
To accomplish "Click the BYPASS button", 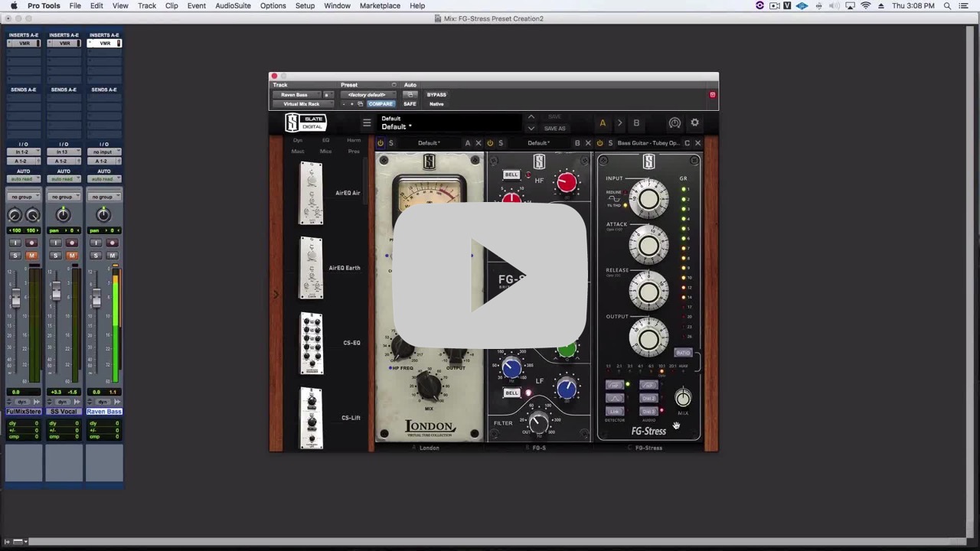I will tap(436, 95).
